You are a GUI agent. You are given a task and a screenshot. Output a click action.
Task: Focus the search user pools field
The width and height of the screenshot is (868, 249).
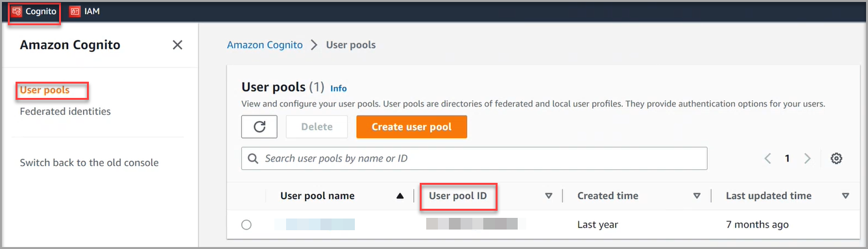474,158
